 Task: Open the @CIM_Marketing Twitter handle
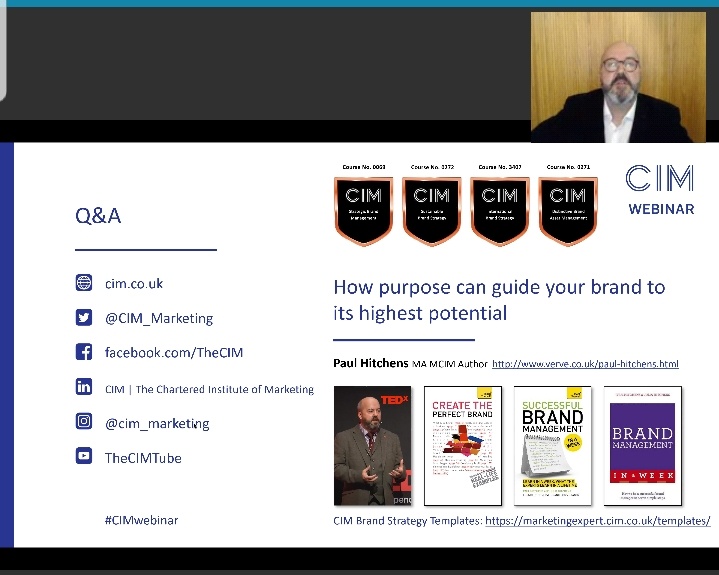pyautogui.click(x=159, y=318)
